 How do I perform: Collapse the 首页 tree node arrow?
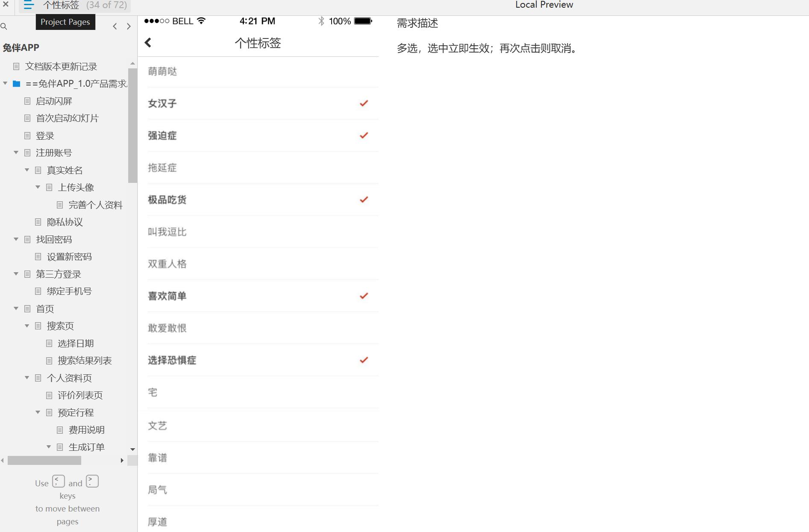[x=16, y=309]
